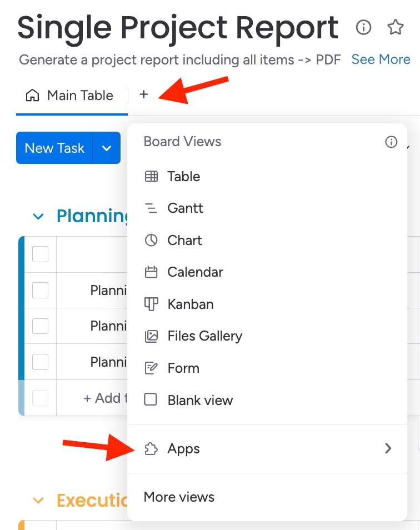The height and width of the screenshot is (530, 420).
Task: Choose Table from Board Views
Action: pyautogui.click(x=183, y=177)
